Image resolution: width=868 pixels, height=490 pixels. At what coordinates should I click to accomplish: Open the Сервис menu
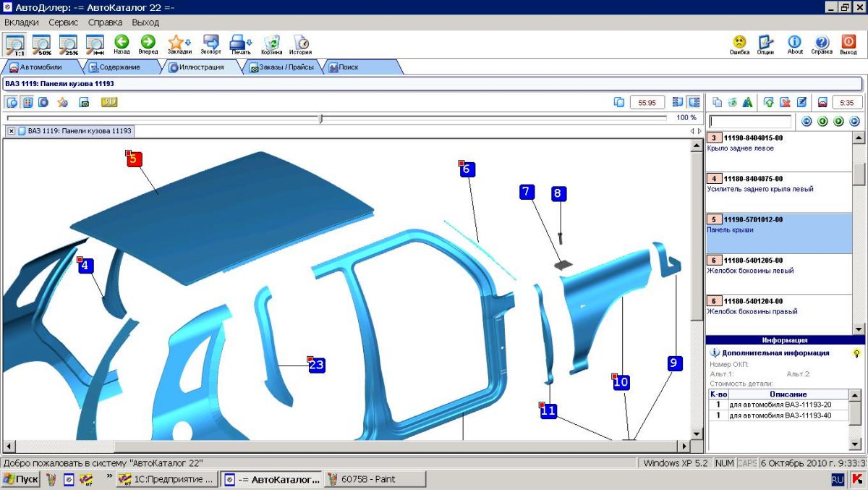coord(64,22)
